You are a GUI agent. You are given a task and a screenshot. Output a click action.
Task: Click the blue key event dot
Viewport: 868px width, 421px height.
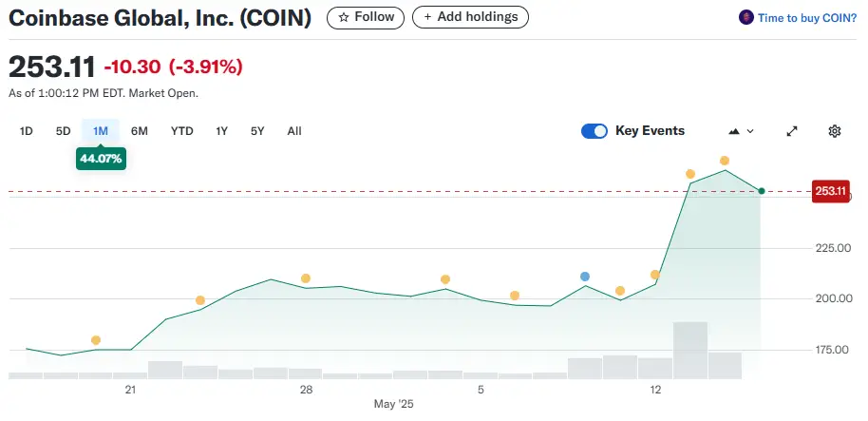point(585,277)
